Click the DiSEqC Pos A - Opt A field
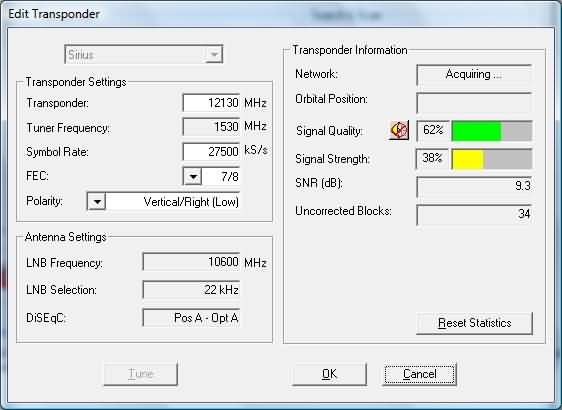The height and width of the screenshot is (410, 562). (191, 318)
